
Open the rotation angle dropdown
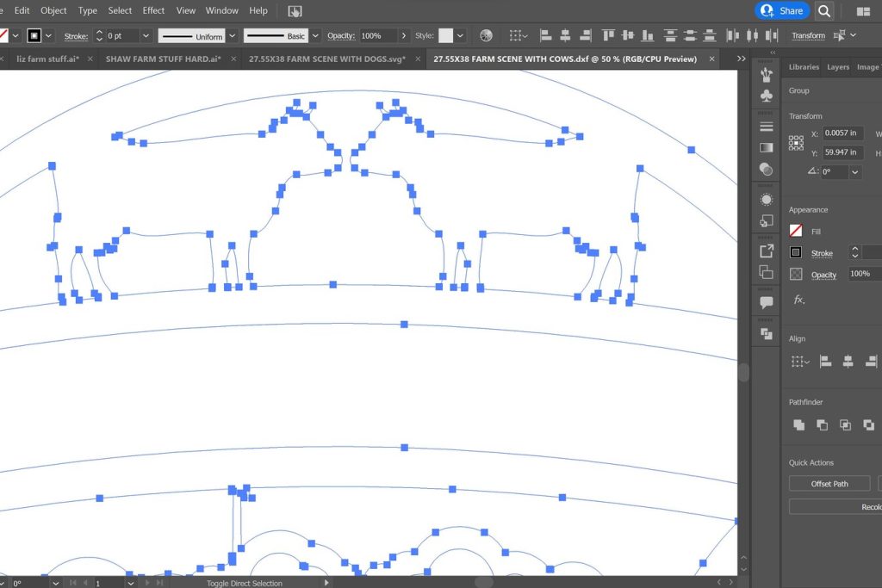pos(854,172)
